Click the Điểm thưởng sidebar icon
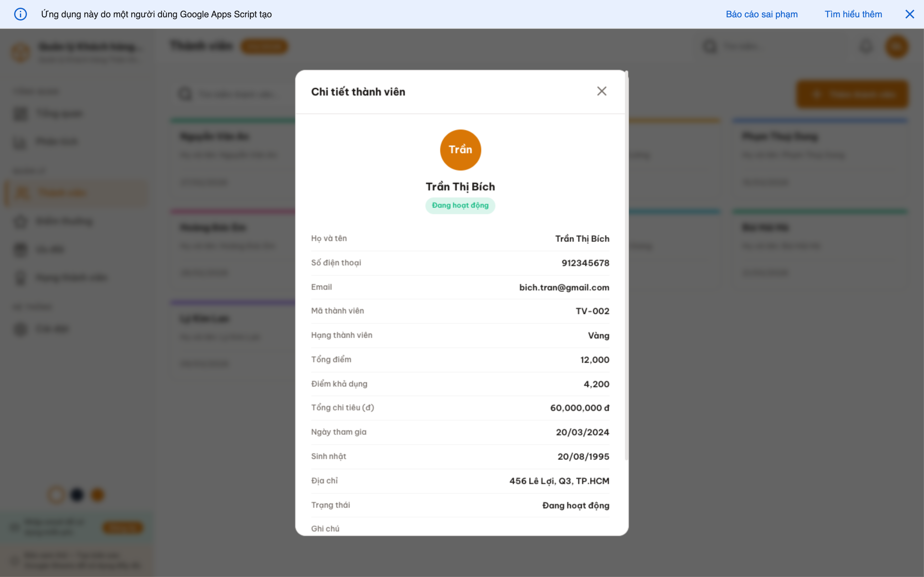 (x=20, y=221)
